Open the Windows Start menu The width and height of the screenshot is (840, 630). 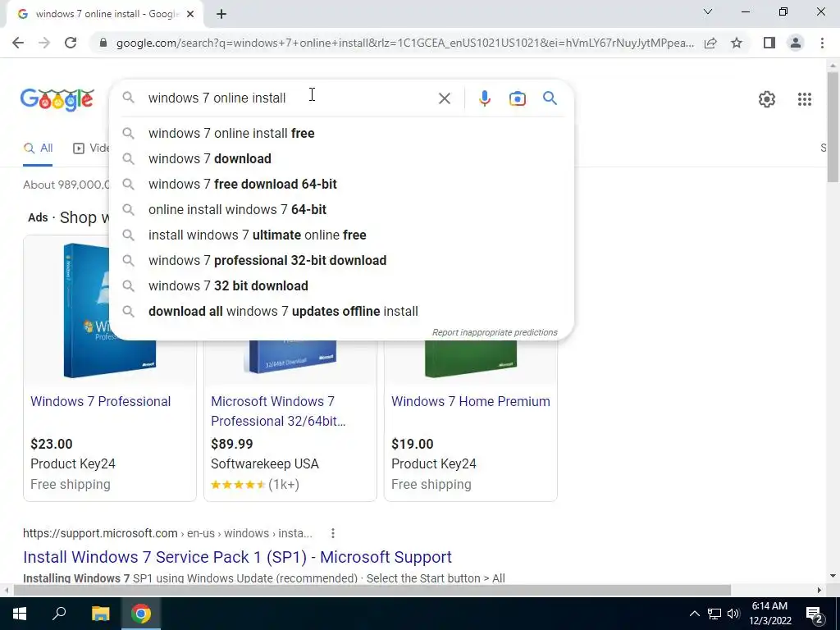pyautogui.click(x=20, y=614)
